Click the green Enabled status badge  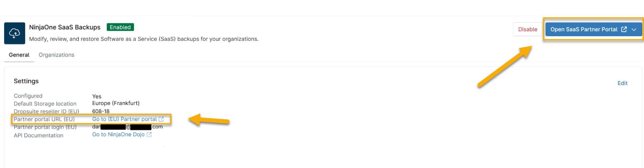[x=120, y=28]
